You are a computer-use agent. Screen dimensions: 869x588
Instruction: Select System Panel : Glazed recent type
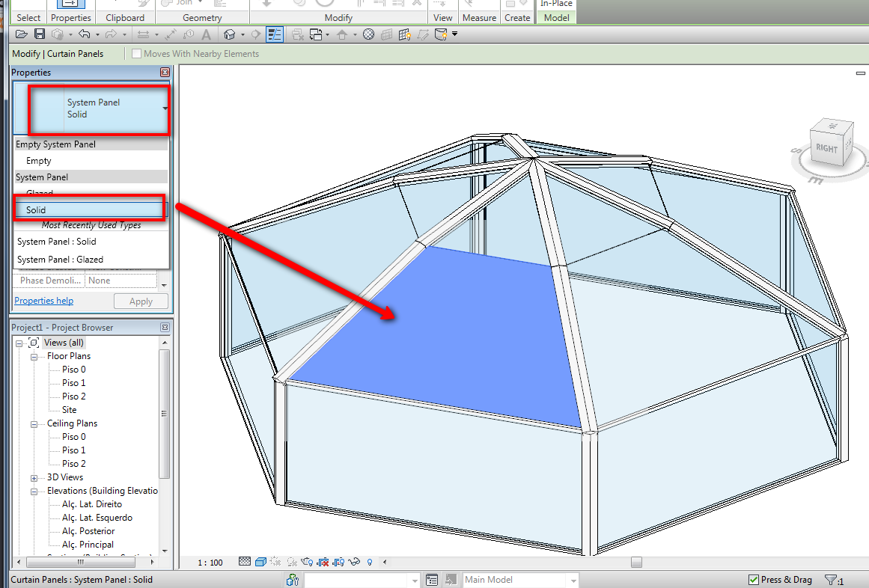tap(60, 260)
